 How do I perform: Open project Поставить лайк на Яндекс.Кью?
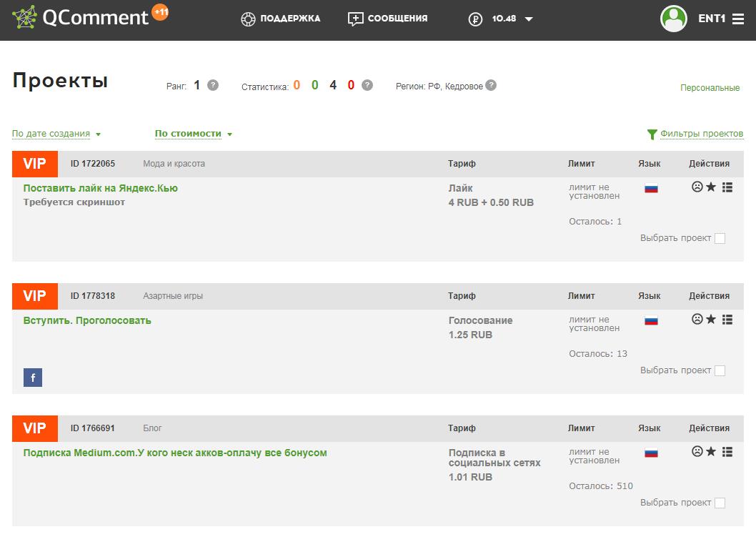tap(100, 188)
